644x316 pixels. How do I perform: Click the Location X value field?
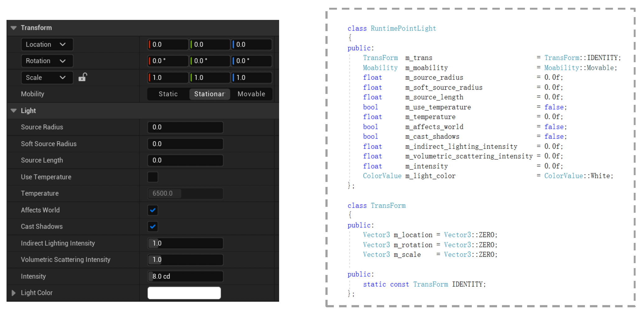[x=168, y=44]
